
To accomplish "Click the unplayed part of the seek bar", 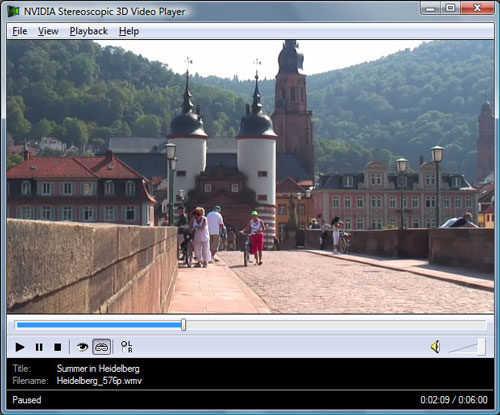I will tap(336, 325).
